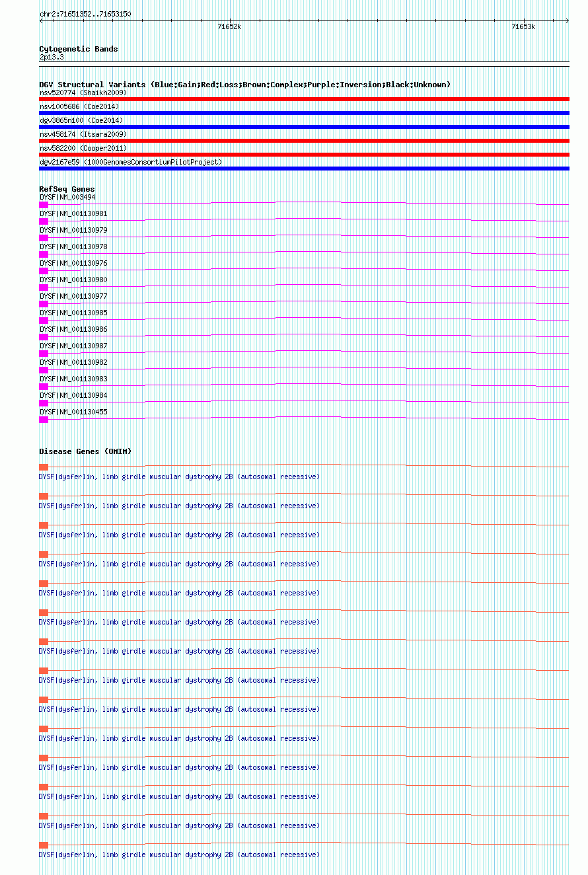Select transcript label DYSF|NM_001130976

[x=73, y=263]
